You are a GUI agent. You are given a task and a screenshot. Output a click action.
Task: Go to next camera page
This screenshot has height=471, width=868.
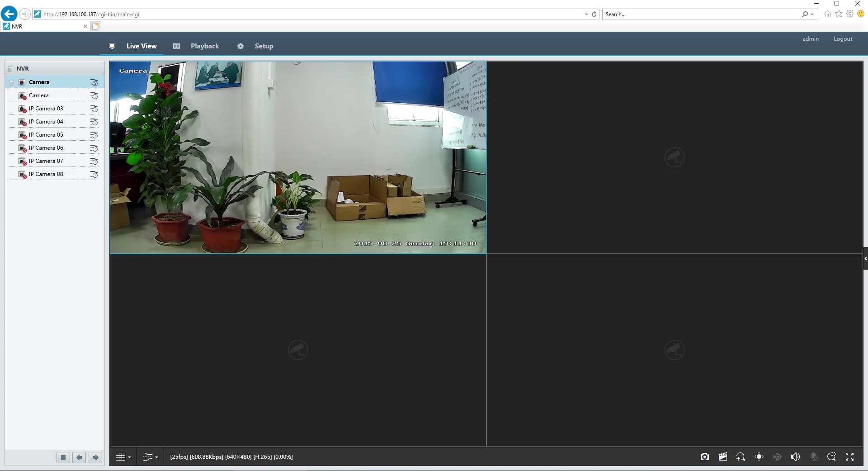(x=95, y=457)
